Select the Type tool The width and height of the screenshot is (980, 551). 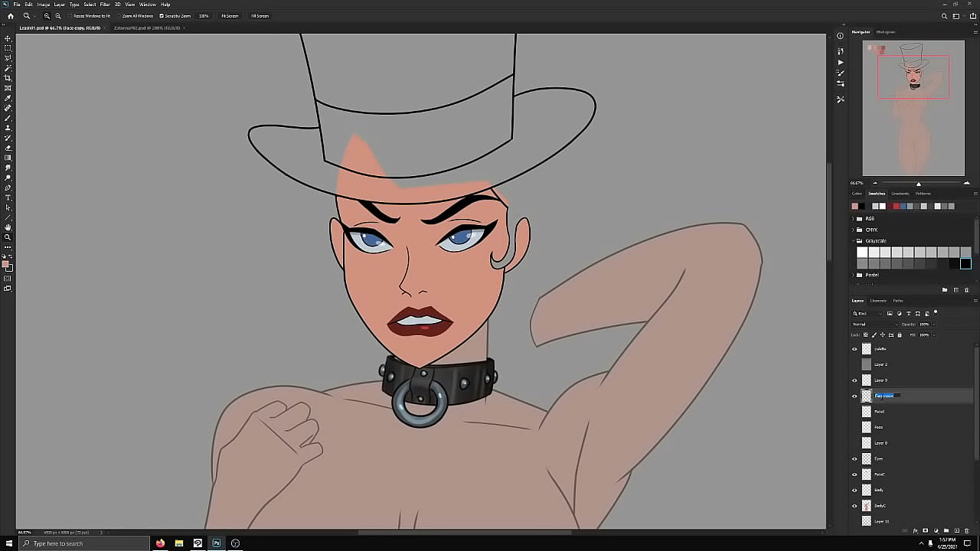[8, 197]
